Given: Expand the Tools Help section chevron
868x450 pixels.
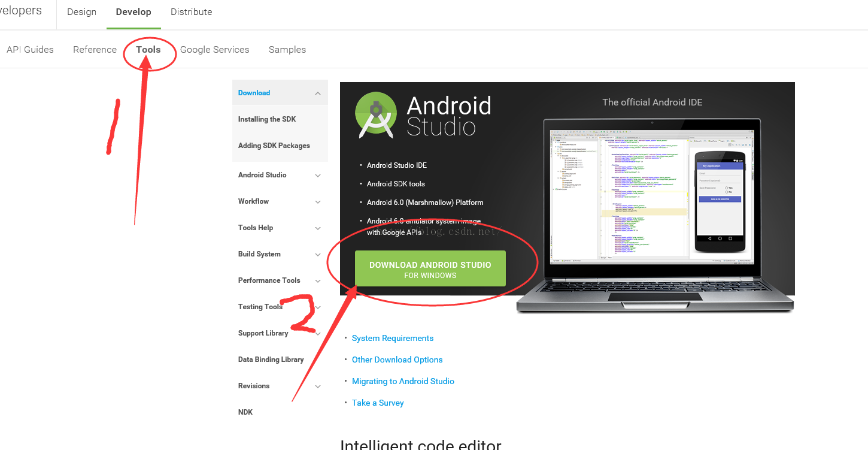Looking at the screenshot, I should tap(318, 228).
